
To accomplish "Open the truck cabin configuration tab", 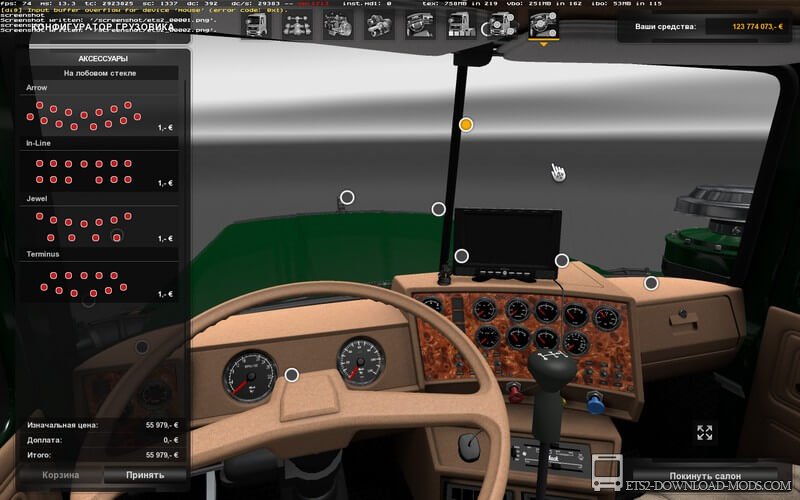I will pyautogui.click(x=256, y=26).
